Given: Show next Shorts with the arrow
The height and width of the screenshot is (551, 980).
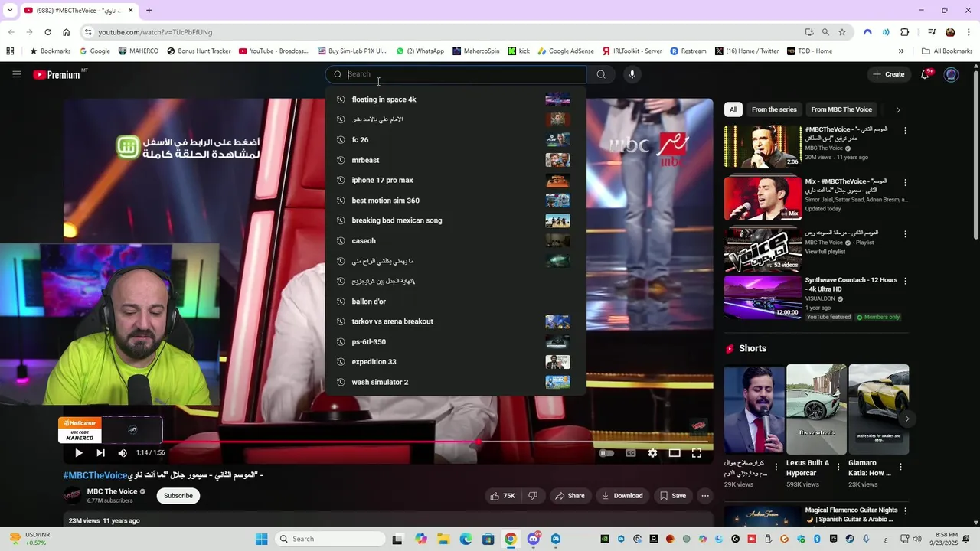Looking at the screenshot, I should tap(907, 419).
